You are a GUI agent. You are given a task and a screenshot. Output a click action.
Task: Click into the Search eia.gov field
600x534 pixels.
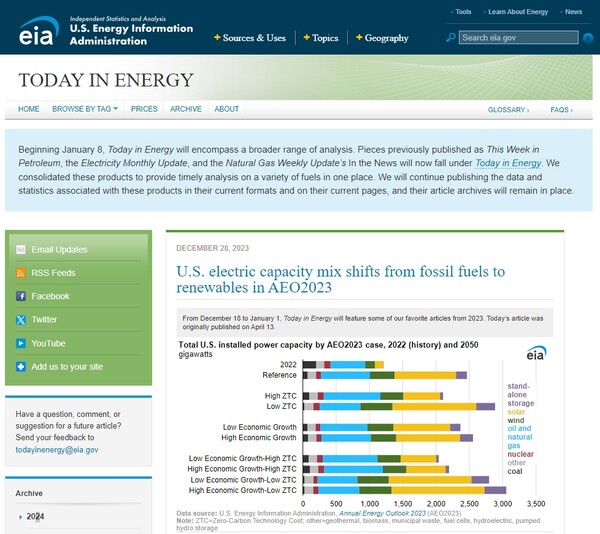519,38
